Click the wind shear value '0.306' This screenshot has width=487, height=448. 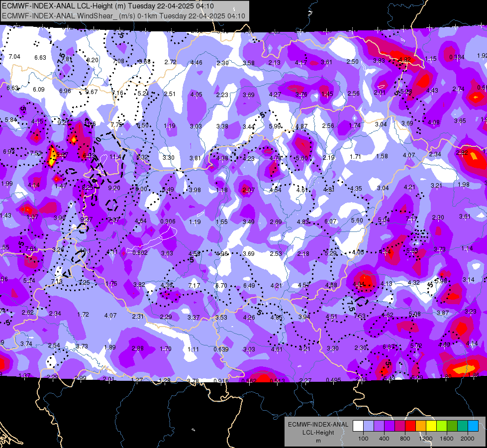tap(168, 221)
